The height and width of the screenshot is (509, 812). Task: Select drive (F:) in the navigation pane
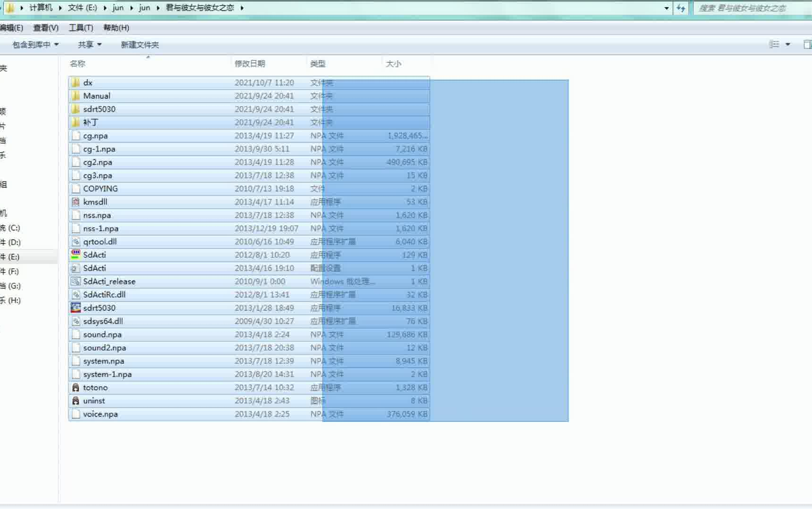pos(10,271)
